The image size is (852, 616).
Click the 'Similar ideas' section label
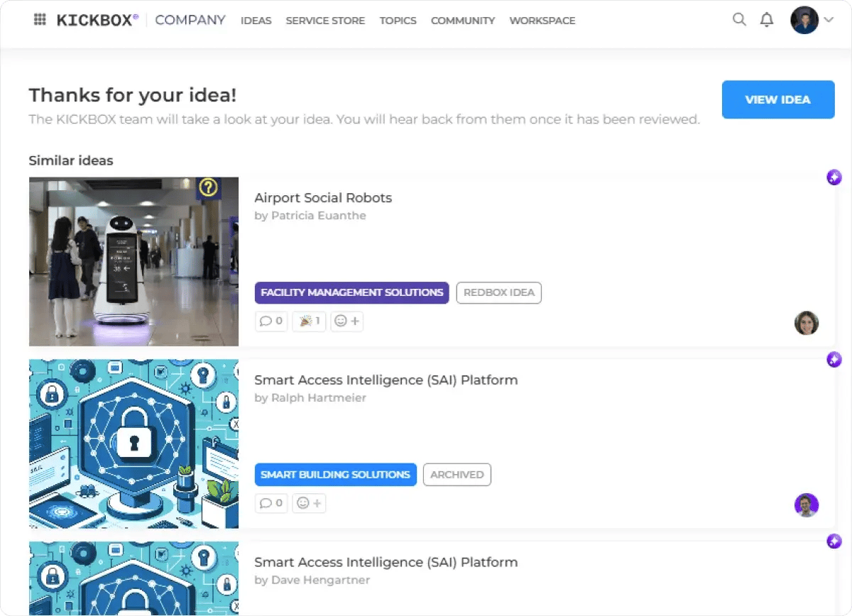click(x=71, y=160)
